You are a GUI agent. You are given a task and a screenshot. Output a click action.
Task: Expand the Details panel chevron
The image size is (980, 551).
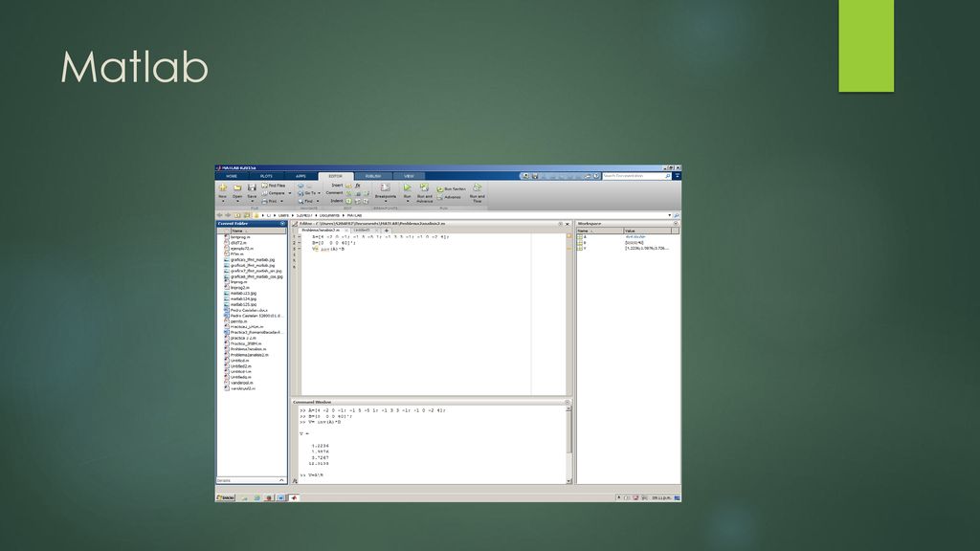point(281,480)
